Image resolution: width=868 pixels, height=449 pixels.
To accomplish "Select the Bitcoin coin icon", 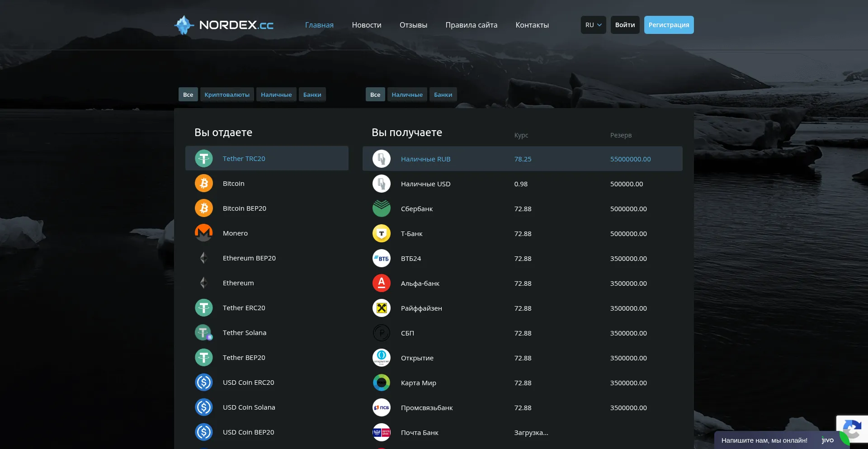I will click(x=204, y=184).
